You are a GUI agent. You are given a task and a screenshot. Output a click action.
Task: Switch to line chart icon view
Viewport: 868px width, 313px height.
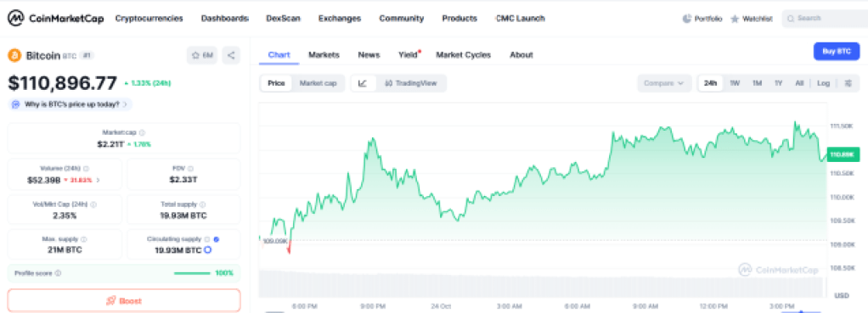(x=364, y=83)
